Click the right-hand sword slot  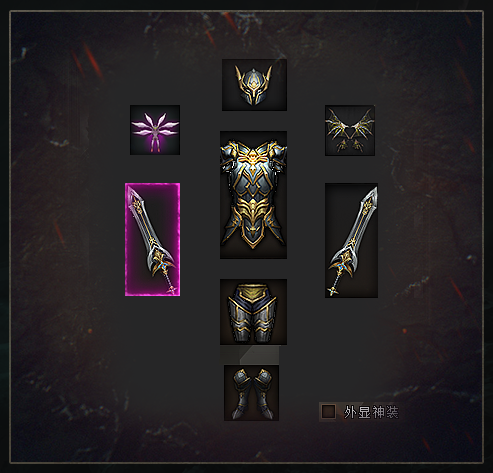pyautogui.click(x=351, y=240)
